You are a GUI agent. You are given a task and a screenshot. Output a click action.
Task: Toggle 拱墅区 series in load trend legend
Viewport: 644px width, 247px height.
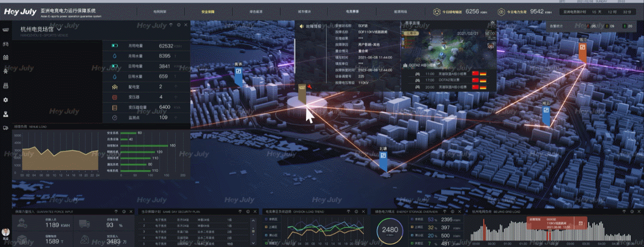[x=271, y=243]
